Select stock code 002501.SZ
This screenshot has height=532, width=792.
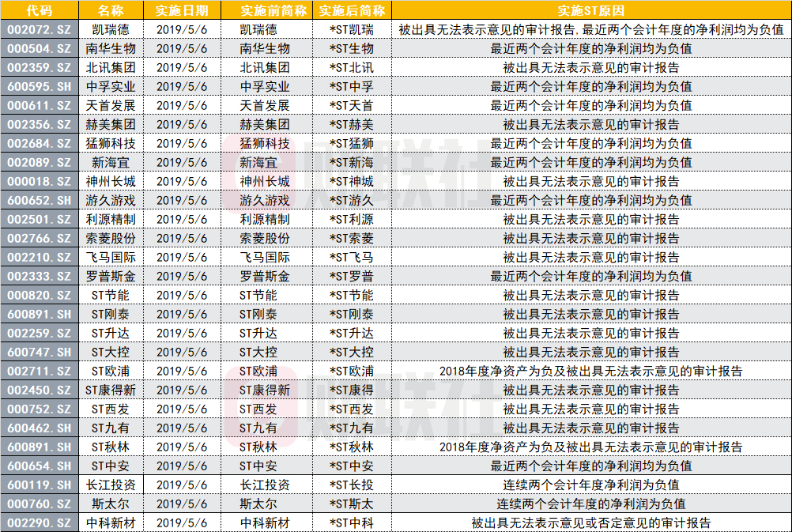coord(40,219)
